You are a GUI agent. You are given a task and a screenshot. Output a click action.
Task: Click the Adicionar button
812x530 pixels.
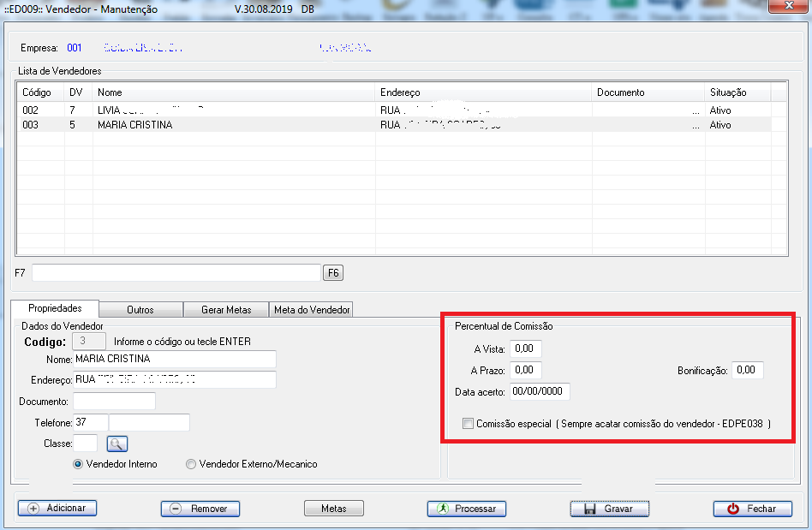point(57,508)
